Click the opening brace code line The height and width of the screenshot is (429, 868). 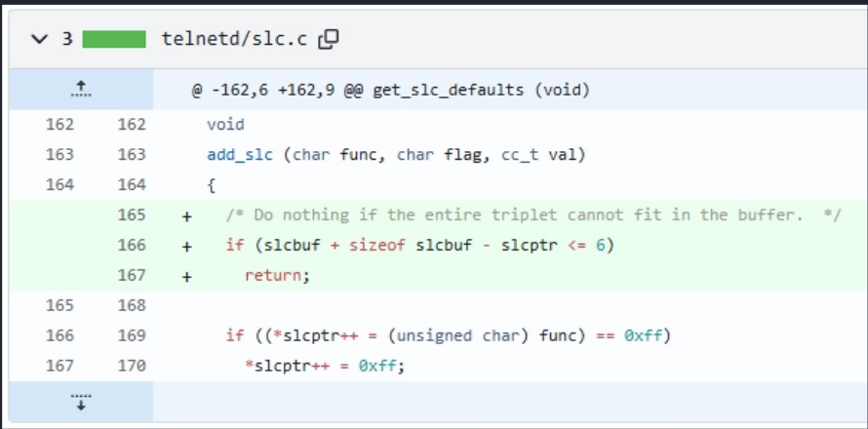(211, 185)
